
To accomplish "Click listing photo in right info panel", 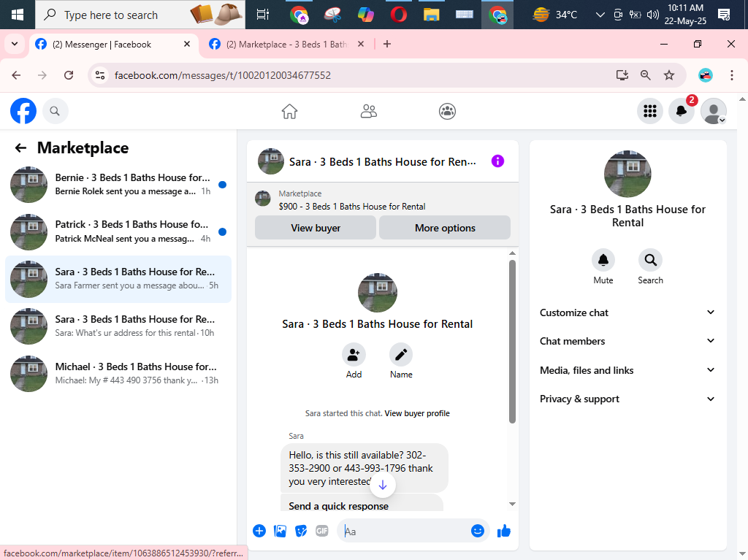I will tap(627, 174).
